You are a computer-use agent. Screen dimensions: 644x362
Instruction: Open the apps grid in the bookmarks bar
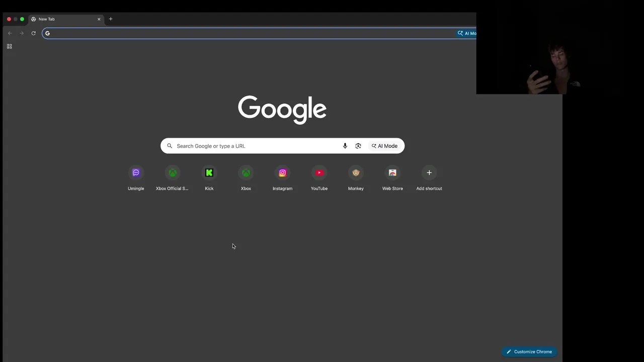coord(9,46)
